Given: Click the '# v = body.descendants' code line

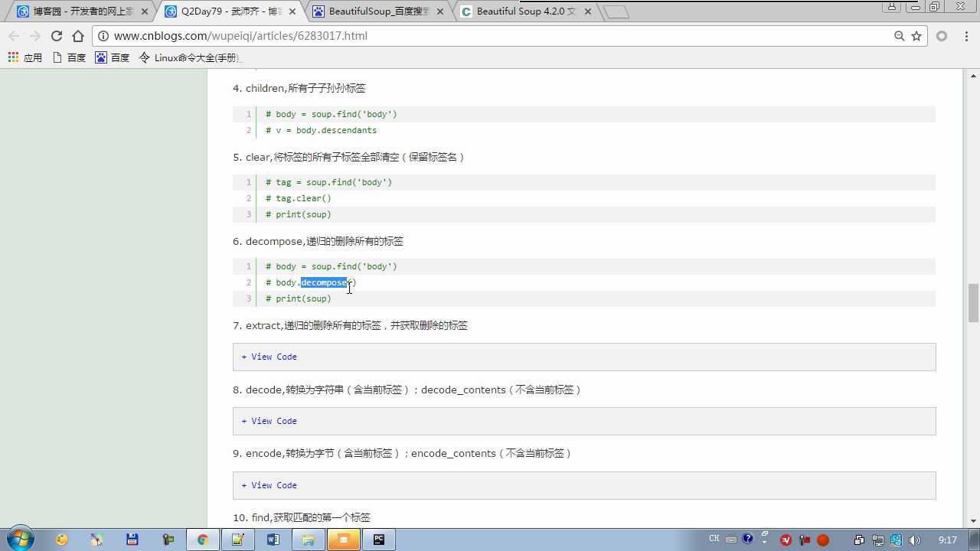Looking at the screenshot, I should pyautogui.click(x=321, y=130).
